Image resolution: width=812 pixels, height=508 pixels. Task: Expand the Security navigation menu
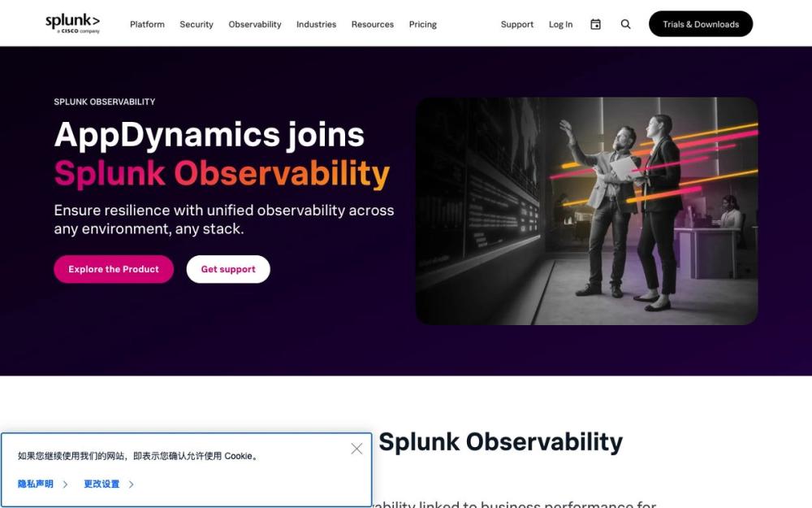(197, 24)
